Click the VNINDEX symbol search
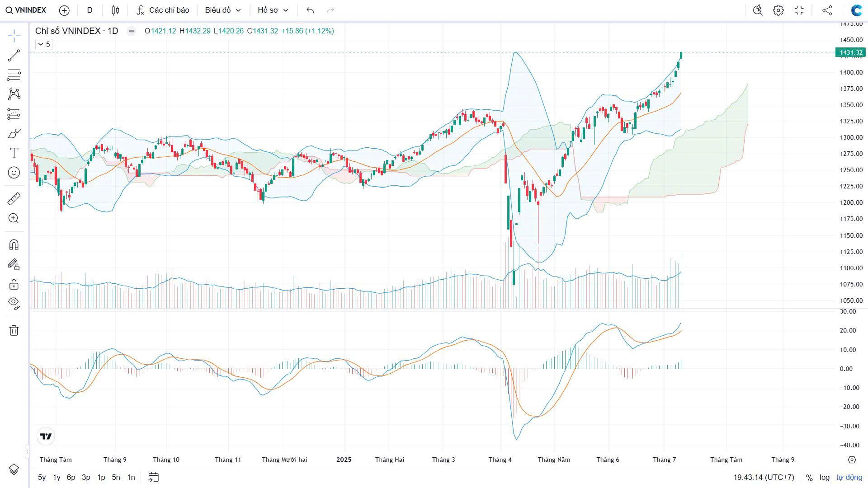Image resolution: width=868 pixels, height=488 pixels. pyautogui.click(x=26, y=10)
